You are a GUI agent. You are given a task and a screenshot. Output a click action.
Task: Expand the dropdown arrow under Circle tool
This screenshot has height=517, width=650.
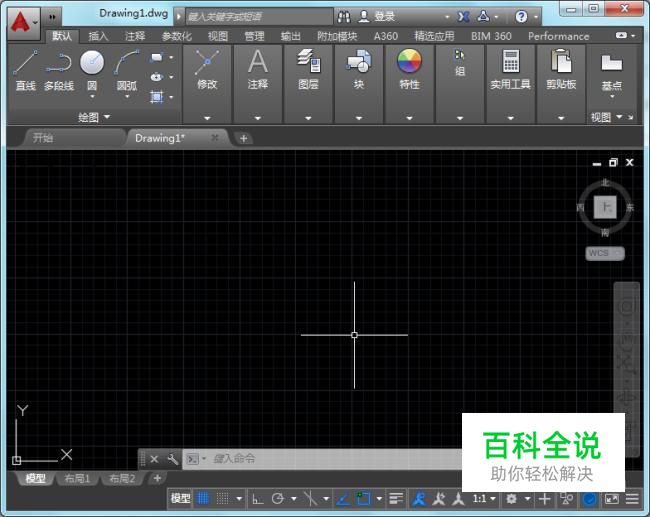tap(92, 97)
